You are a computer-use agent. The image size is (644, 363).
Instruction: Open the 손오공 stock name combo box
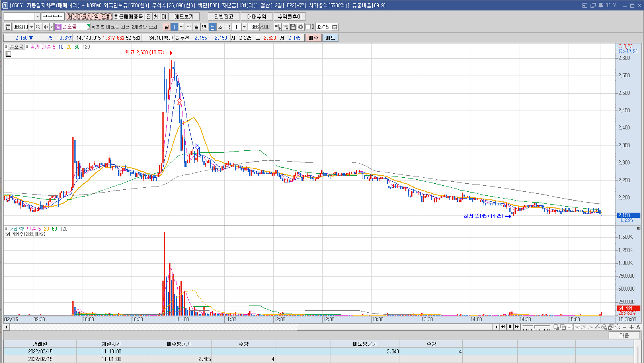(x=72, y=27)
